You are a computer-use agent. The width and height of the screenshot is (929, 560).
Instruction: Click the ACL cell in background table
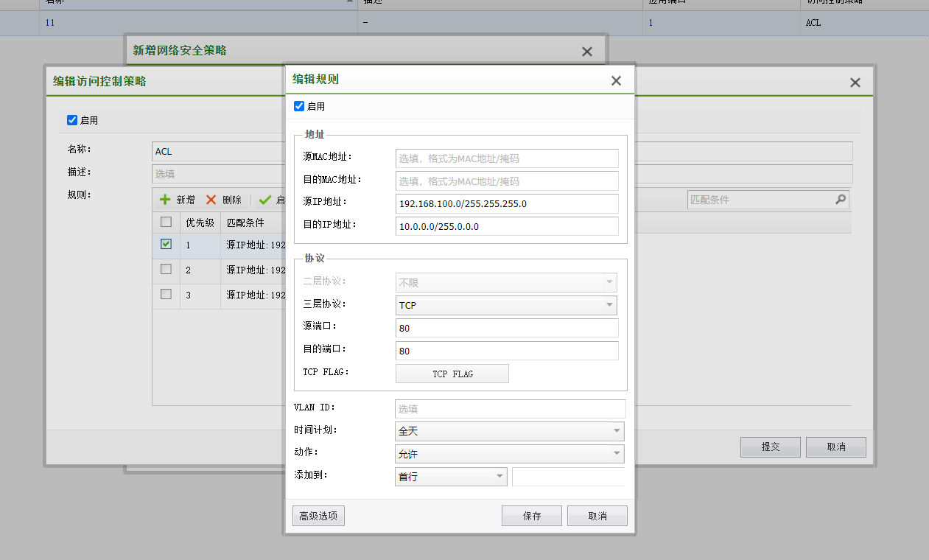(813, 23)
